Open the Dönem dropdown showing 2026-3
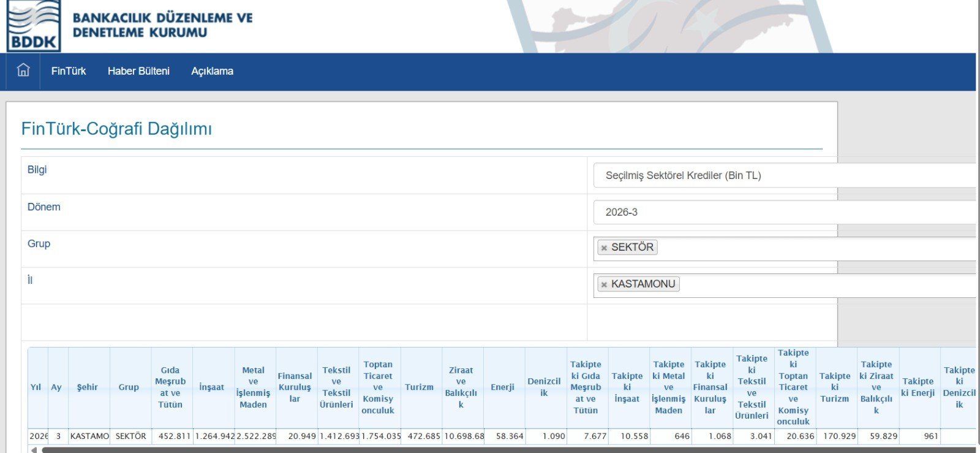980x453 pixels. 785,212
